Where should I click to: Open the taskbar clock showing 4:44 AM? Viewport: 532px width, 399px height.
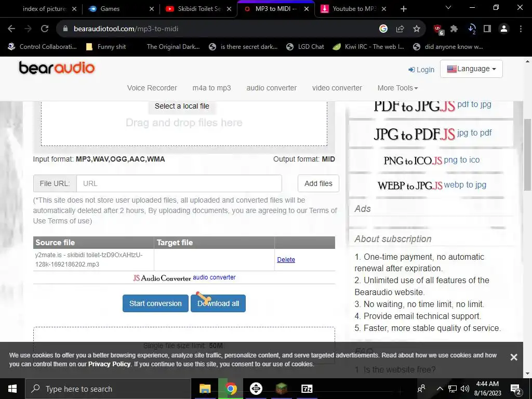487,389
